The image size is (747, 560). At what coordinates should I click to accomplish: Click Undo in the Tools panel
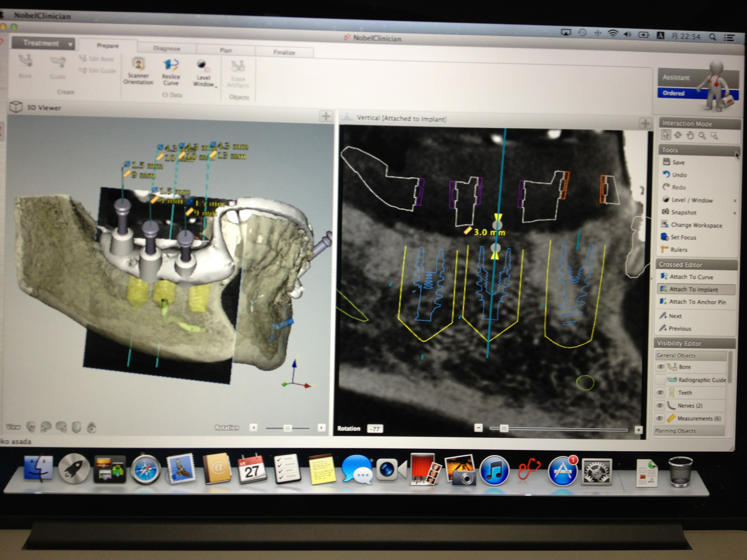pyautogui.click(x=675, y=175)
